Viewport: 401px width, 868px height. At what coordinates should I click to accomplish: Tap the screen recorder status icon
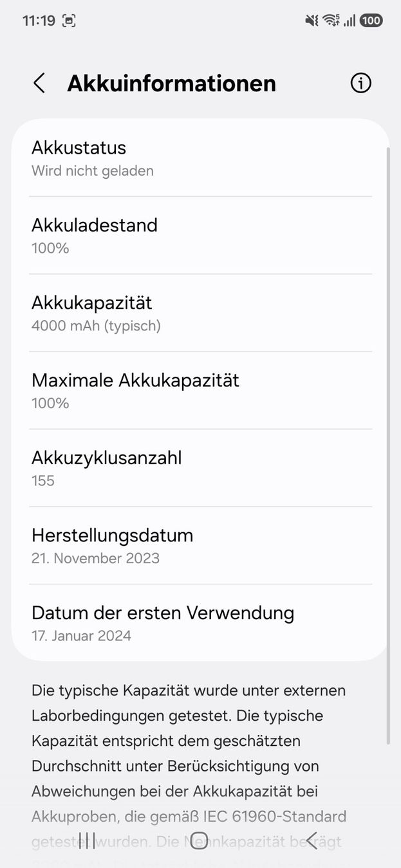[x=69, y=21]
